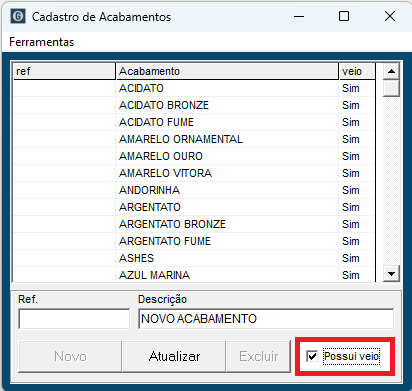
Task: Click the Atualizar button
Action: coord(174,356)
